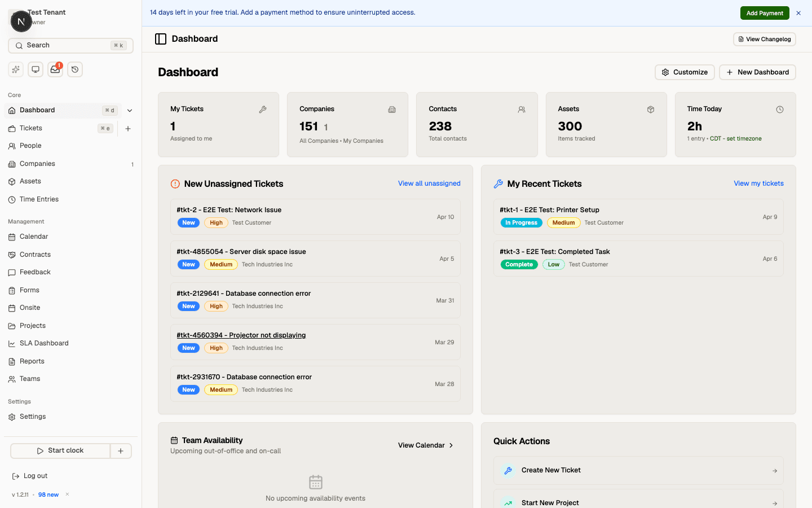Click the plus icon next to Tickets
This screenshot has height=508, width=812.
pos(128,129)
